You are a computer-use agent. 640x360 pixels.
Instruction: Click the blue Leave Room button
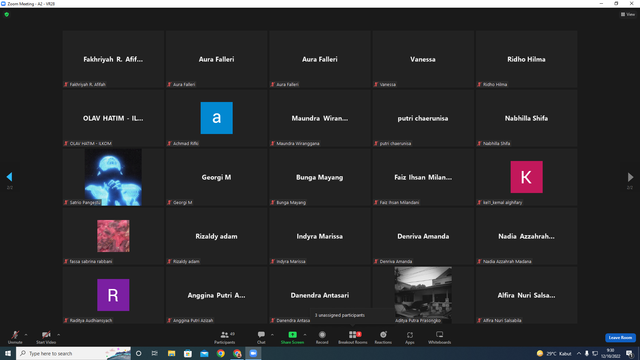click(620, 338)
